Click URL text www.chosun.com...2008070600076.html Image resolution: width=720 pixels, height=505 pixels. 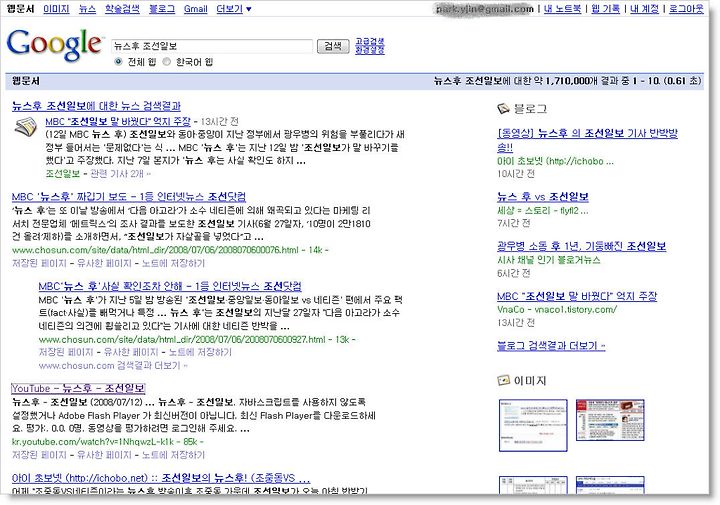[155, 250]
